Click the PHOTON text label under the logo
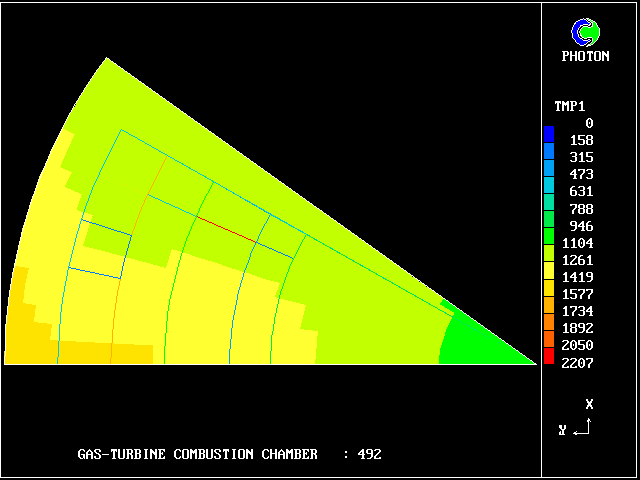Image resolution: width=640 pixels, height=480 pixels. 585,57
